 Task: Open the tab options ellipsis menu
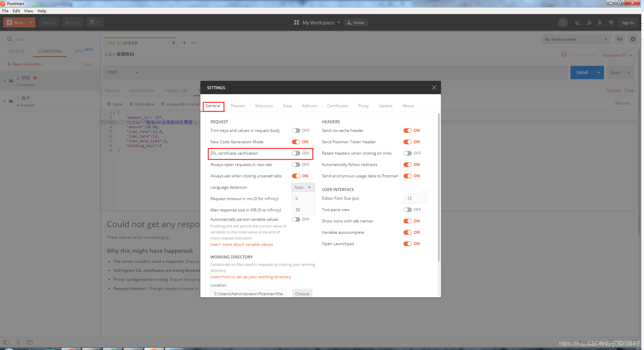pyautogui.click(x=194, y=43)
